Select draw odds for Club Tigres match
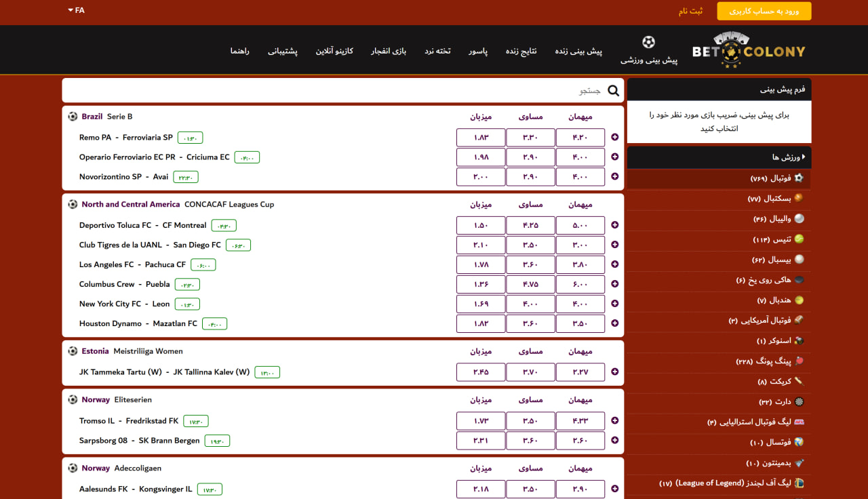868x499 pixels. (530, 245)
